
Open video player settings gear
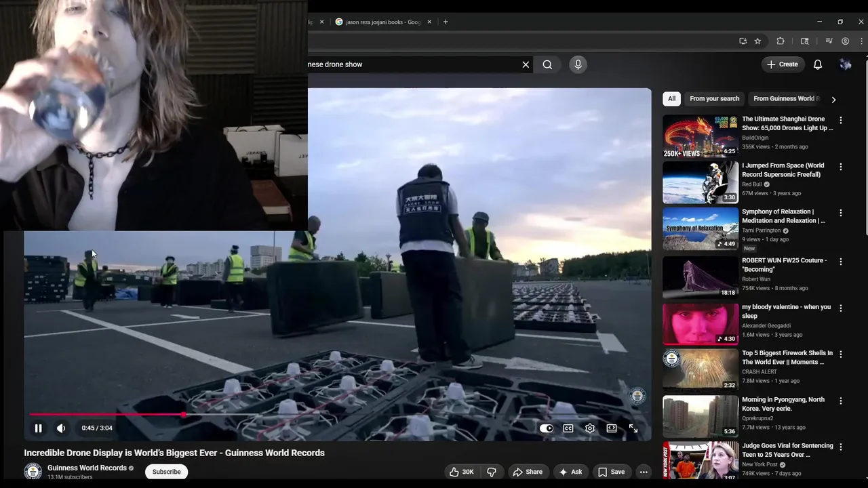[x=590, y=428]
